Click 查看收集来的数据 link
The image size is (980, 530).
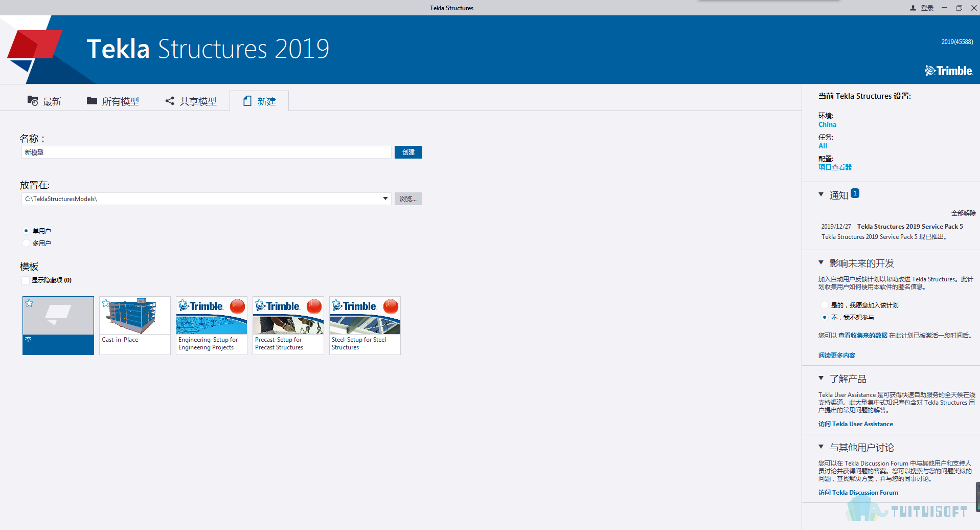click(x=863, y=336)
